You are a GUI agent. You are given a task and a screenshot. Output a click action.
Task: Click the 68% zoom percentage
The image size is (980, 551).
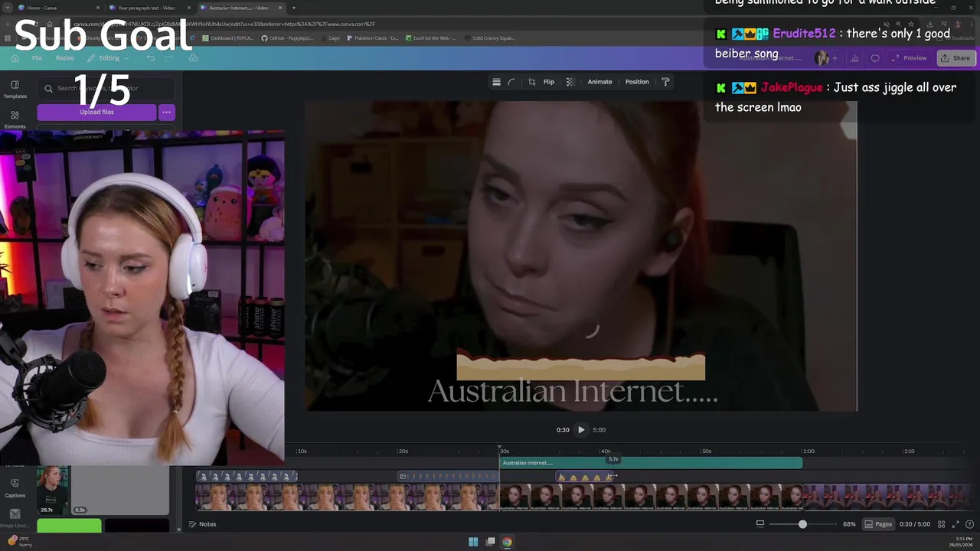(x=849, y=524)
